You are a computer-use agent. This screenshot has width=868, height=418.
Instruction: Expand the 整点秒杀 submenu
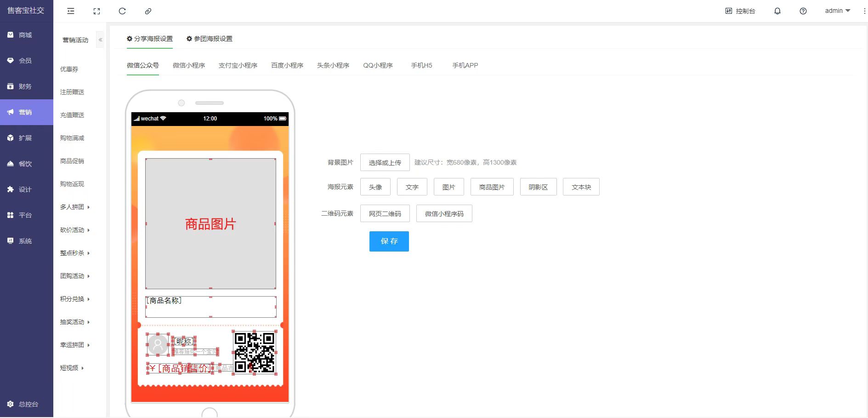[74, 253]
